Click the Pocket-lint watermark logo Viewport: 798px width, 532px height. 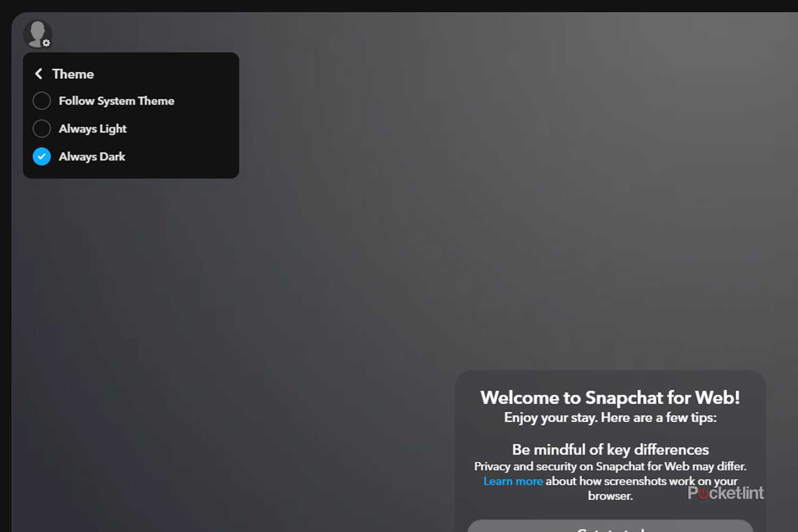tap(725, 493)
